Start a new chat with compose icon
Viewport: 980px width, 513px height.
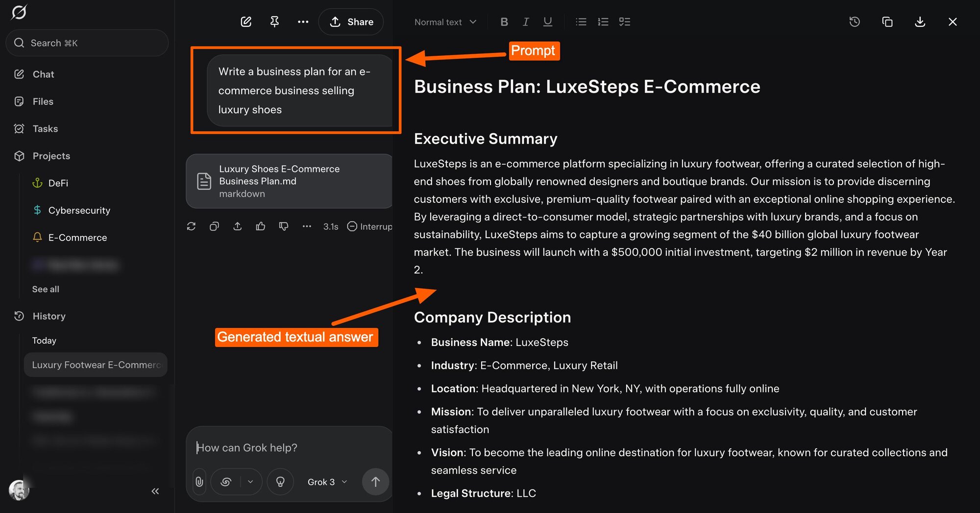coord(246,22)
